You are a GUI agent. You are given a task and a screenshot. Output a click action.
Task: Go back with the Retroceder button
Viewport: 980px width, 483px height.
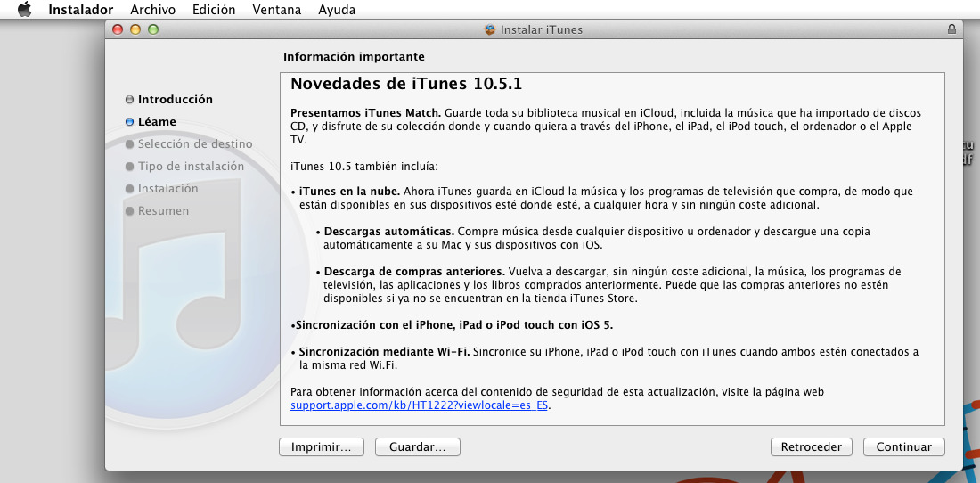point(812,447)
